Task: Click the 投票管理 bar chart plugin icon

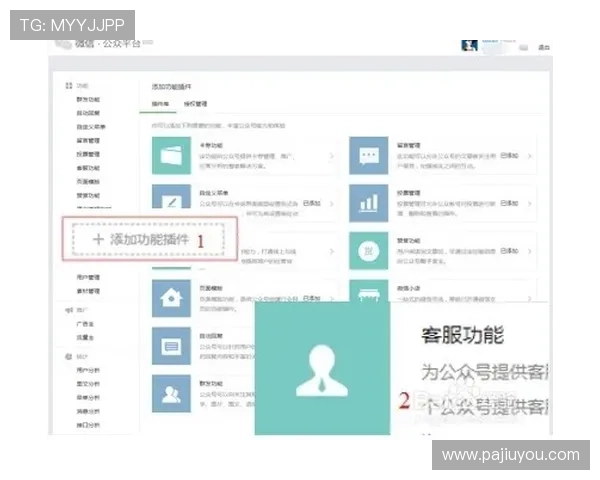Action: 368,203
